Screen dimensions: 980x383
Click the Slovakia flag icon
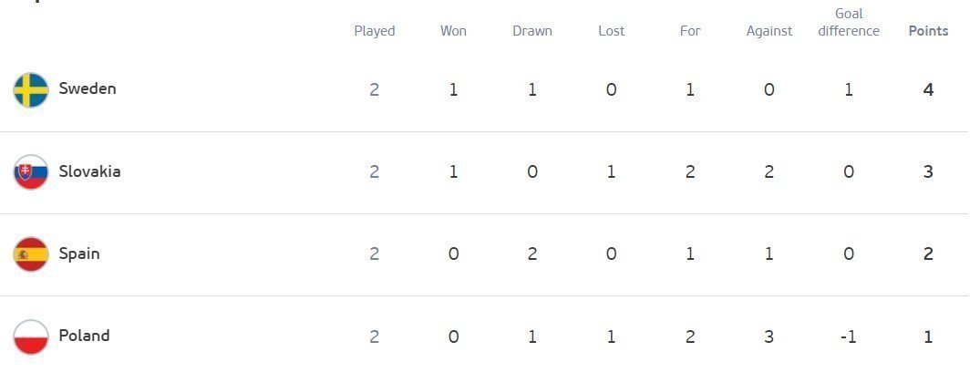coord(31,172)
